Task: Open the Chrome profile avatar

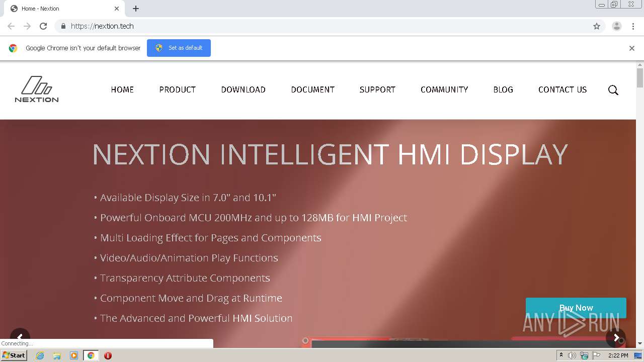Action: click(x=617, y=26)
